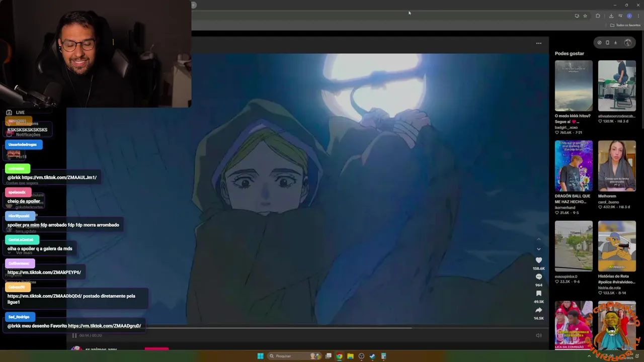Open the "Melhorem" video by carol_.bueno
644x362 pixels.
tap(617, 166)
